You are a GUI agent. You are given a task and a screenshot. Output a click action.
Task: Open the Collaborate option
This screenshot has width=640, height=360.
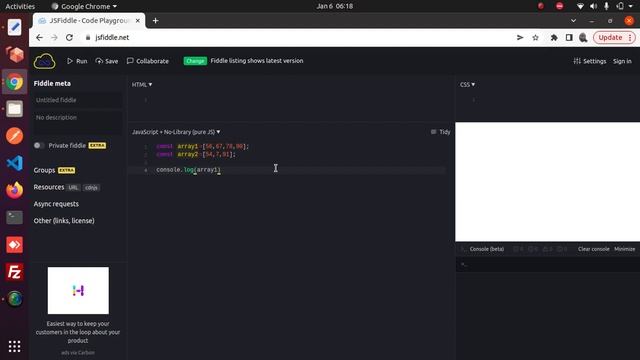click(x=148, y=61)
